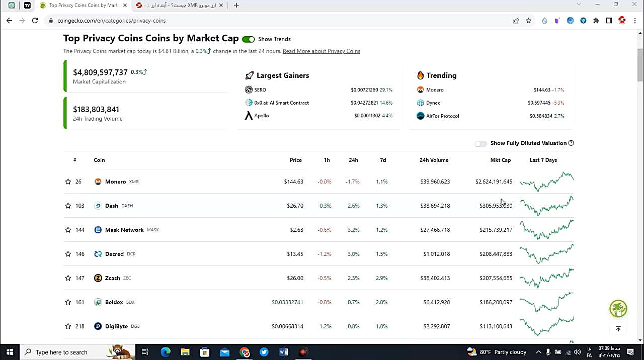Click Zcash coin logo
The width and height of the screenshot is (644, 360).
[x=98, y=278]
